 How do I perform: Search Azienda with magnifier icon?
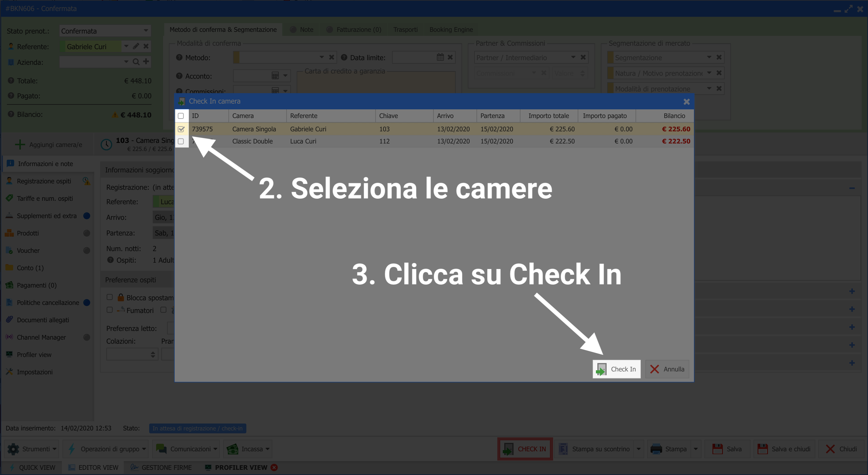point(136,62)
